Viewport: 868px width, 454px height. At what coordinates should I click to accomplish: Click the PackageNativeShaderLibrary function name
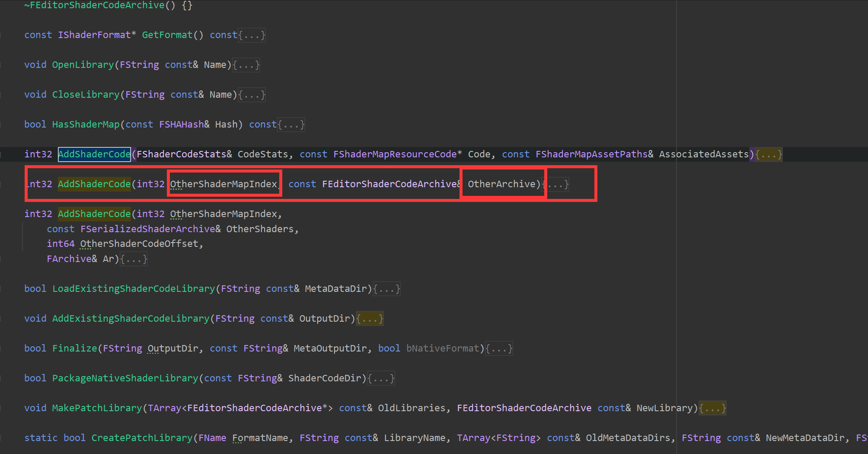coord(125,378)
